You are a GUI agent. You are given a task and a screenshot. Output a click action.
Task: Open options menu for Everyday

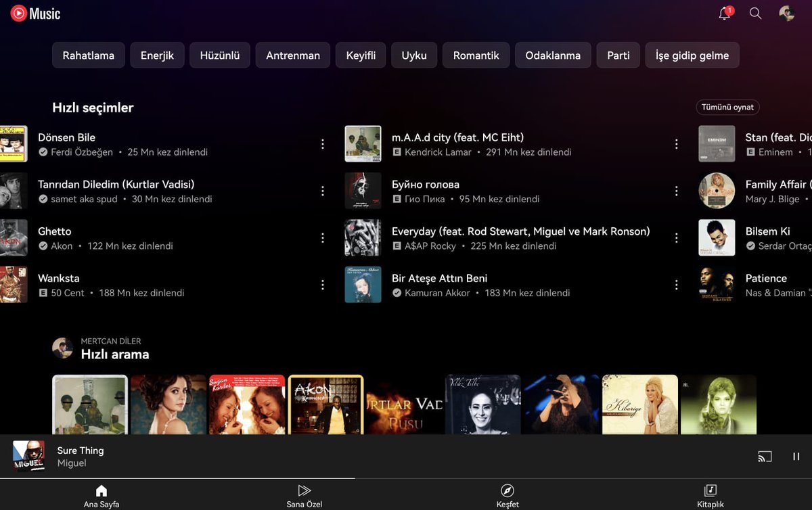[676, 238]
